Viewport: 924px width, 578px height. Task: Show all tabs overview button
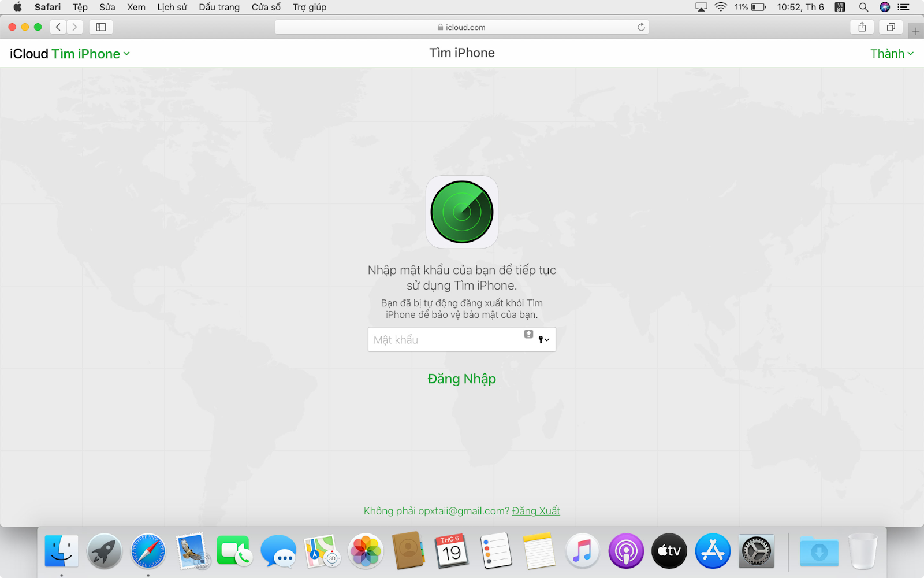[x=891, y=27]
